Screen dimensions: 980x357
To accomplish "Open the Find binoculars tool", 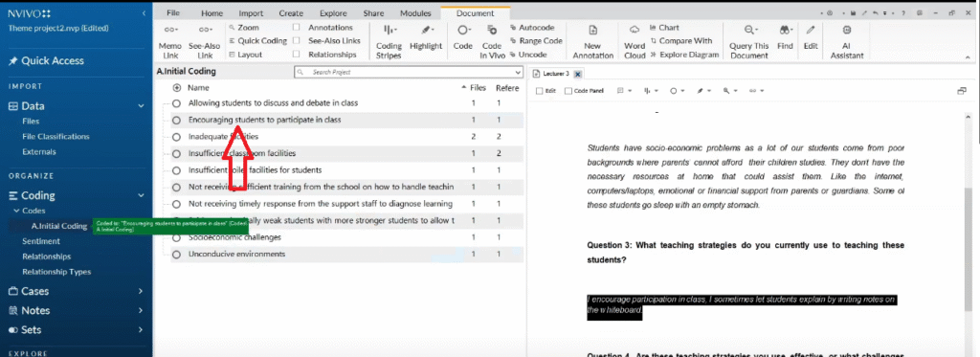I will [785, 37].
